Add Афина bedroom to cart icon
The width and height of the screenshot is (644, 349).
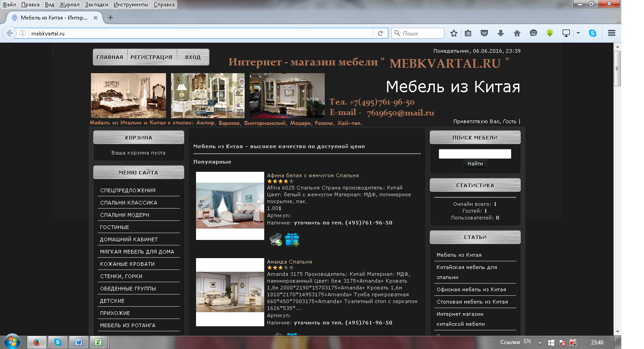coord(276,239)
